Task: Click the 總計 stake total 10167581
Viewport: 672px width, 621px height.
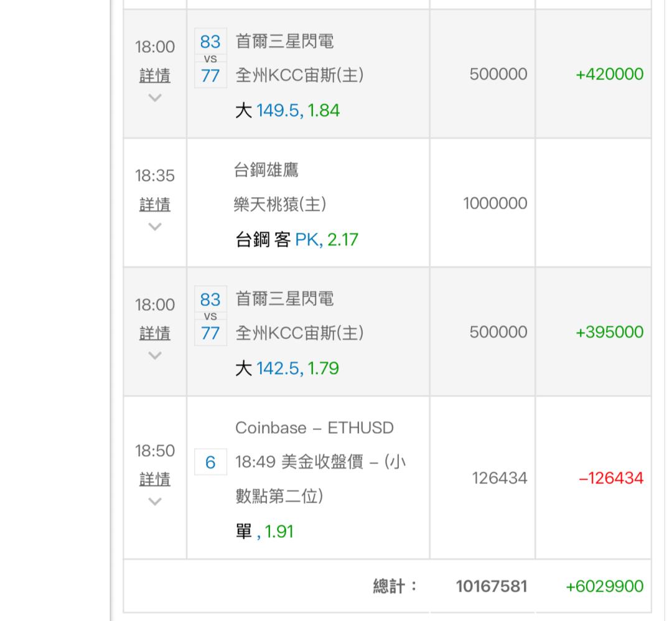Action: pyautogui.click(x=491, y=586)
